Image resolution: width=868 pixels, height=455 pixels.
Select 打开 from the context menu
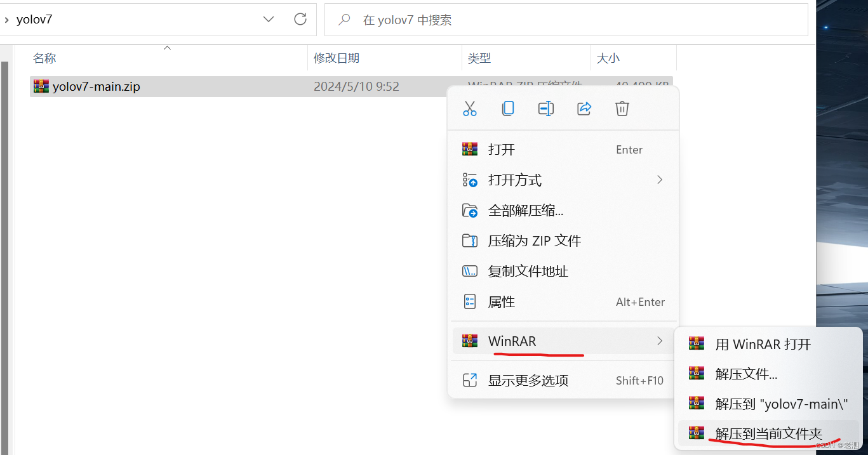tap(563, 150)
